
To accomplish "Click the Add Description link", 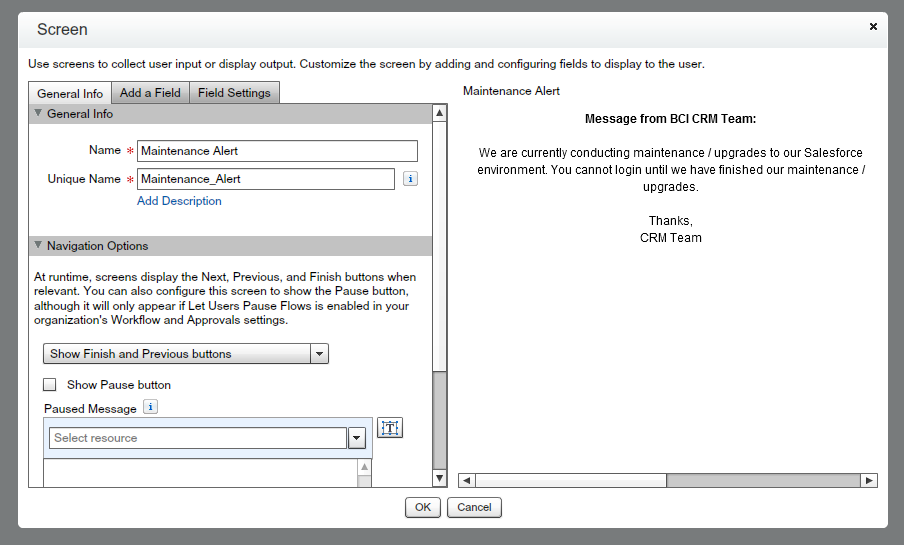I will pyautogui.click(x=179, y=201).
